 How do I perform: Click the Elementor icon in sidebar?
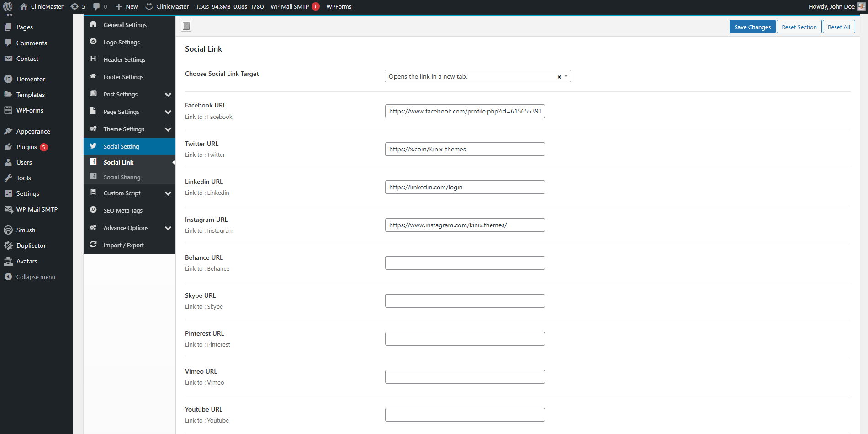click(8, 79)
